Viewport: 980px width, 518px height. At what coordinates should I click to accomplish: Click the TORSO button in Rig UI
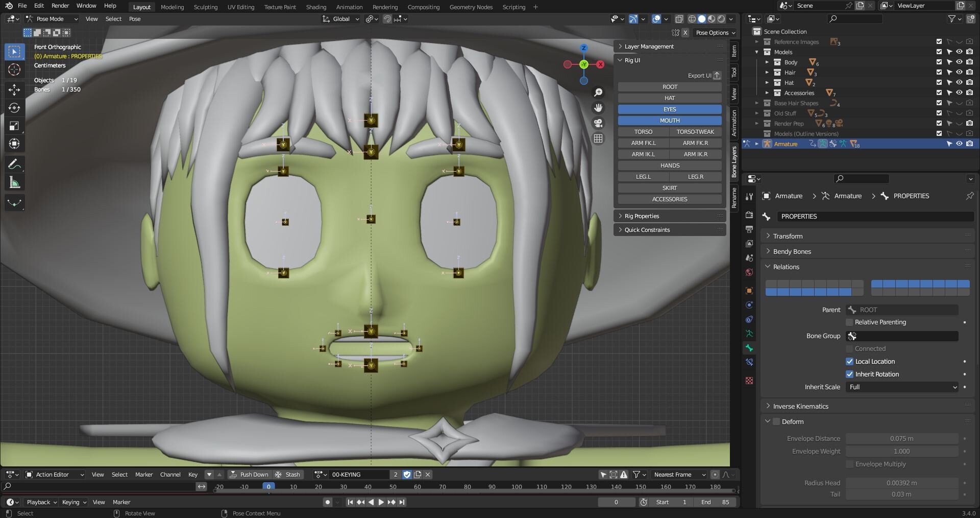click(643, 131)
